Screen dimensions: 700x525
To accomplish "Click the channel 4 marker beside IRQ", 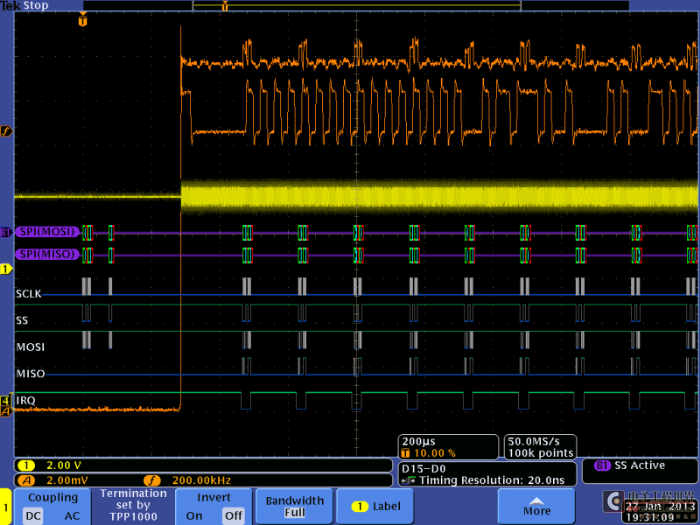I will coord(5,400).
